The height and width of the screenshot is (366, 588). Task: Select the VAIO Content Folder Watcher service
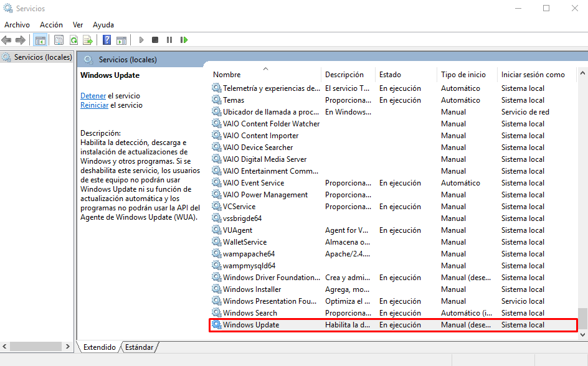[x=393, y=124]
